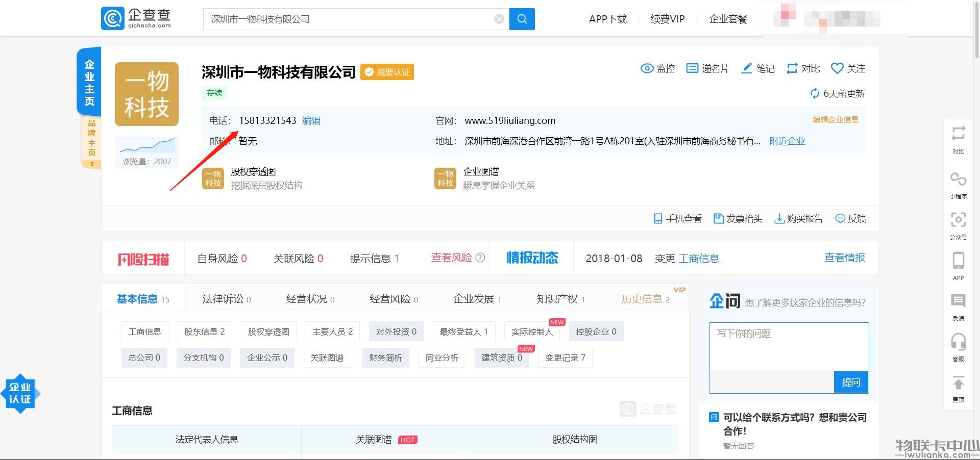The width and height of the screenshot is (980, 460).
Task: Switch to the 基本信息 tab
Action: (x=143, y=299)
